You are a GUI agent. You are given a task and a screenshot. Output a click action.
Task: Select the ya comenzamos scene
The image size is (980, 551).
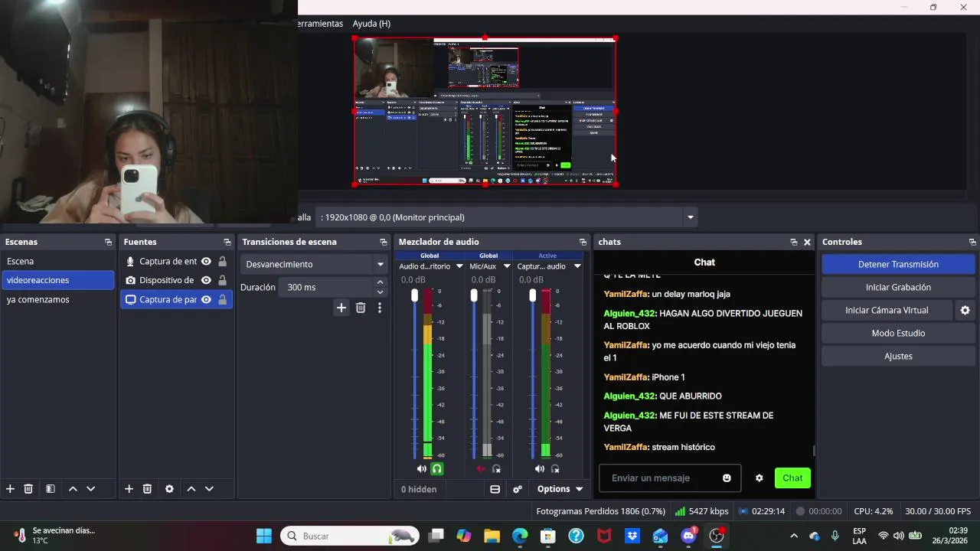click(58, 299)
